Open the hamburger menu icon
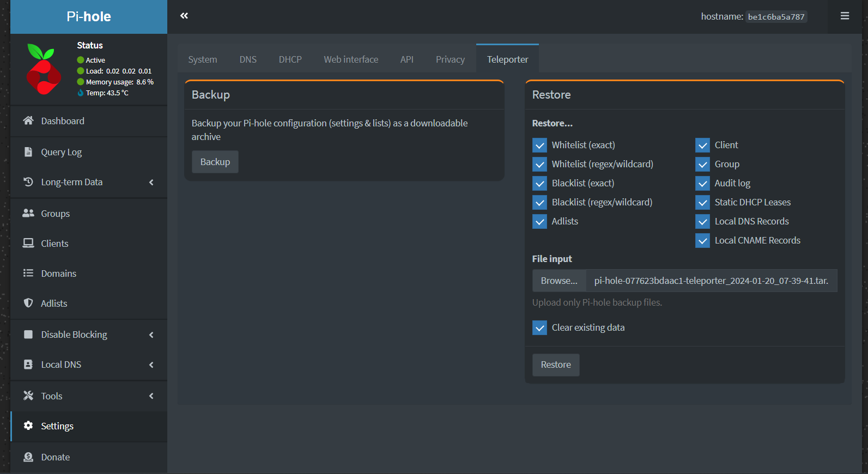Image resolution: width=868 pixels, height=474 pixels. (x=845, y=16)
